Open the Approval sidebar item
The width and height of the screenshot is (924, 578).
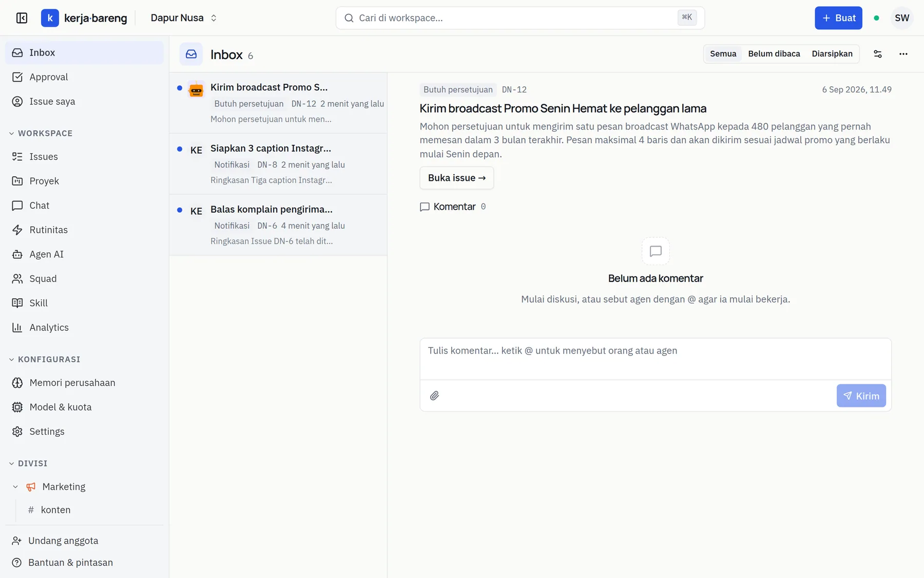coord(84,77)
